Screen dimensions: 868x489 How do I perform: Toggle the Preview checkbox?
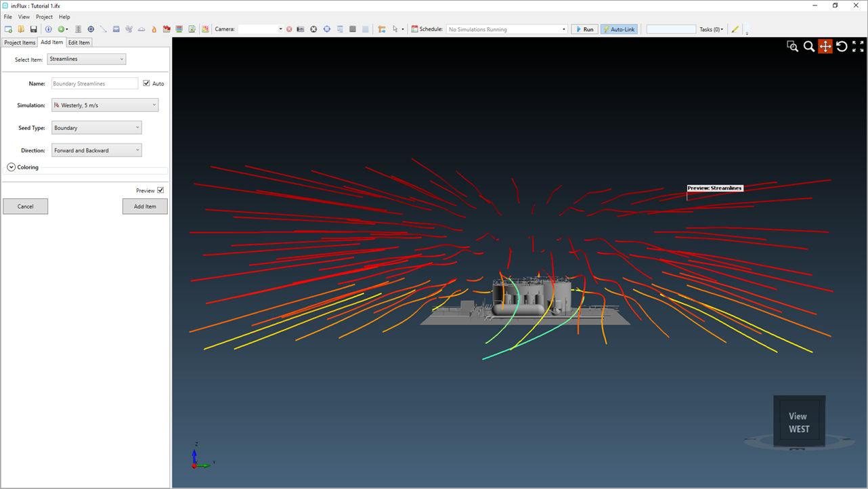click(160, 190)
